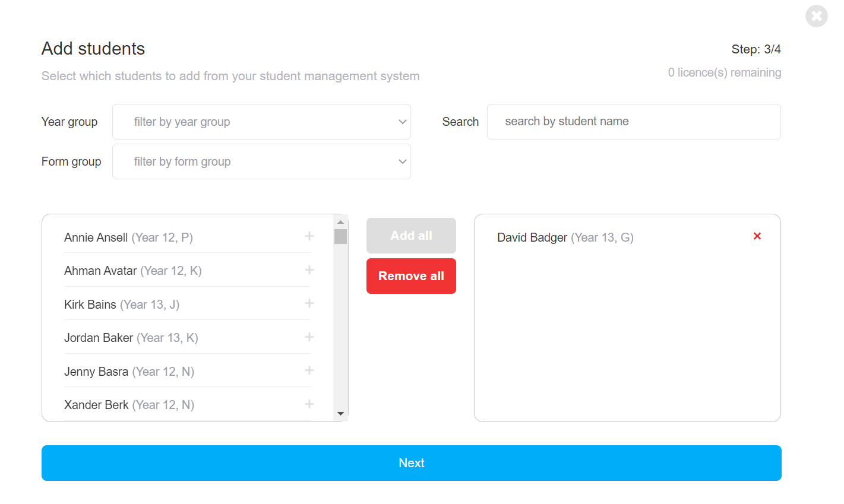
Task: Add Ahman Avatar using the plus icon
Action: pyautogui.click(x=309, y=270)
